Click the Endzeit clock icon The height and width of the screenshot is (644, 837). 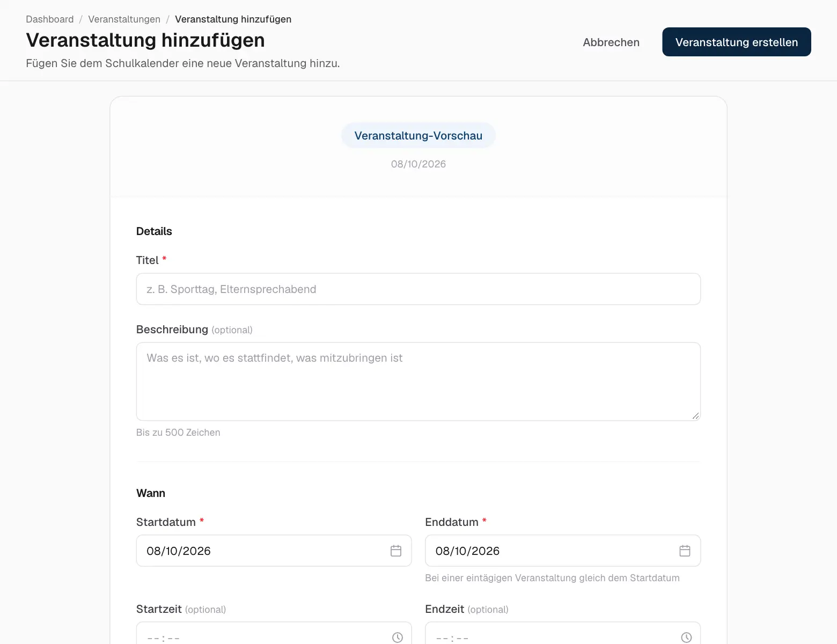(x=686, y=638)
